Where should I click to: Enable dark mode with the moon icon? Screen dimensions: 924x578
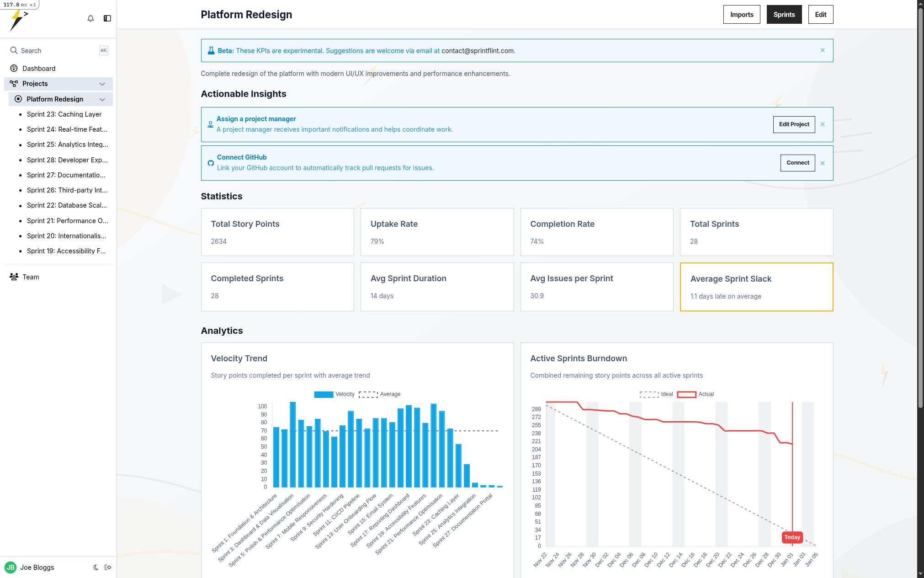click(96, 567)
